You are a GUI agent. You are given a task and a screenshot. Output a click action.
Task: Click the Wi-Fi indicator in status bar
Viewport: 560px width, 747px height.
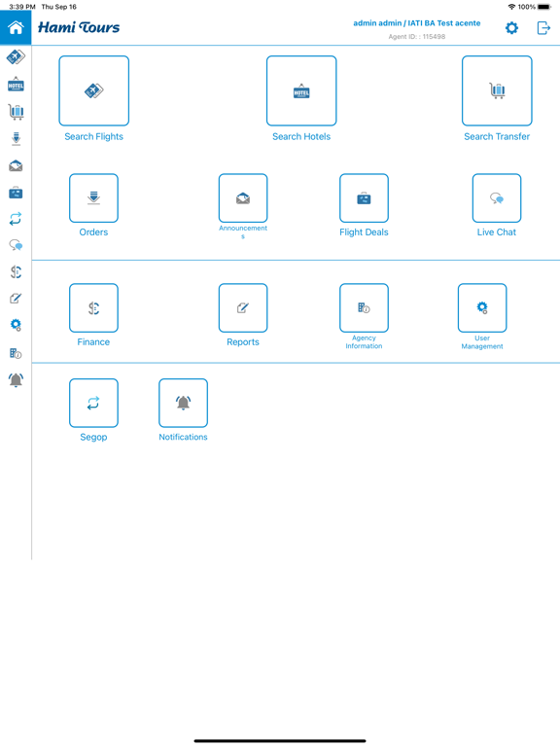[512, 7]
